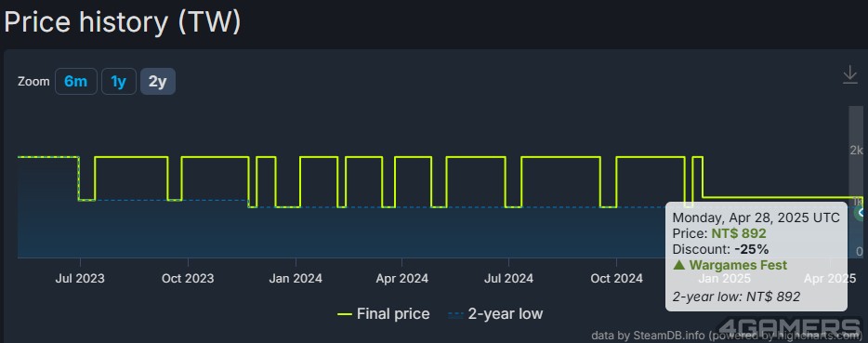868x343 pixels.
Task: Click the yellow Final price legend line
Action: click(345, 314)
